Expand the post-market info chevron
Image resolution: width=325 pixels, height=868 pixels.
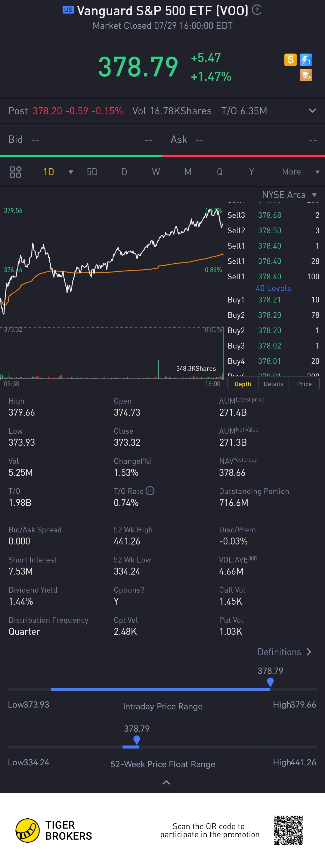pos(313,110)
